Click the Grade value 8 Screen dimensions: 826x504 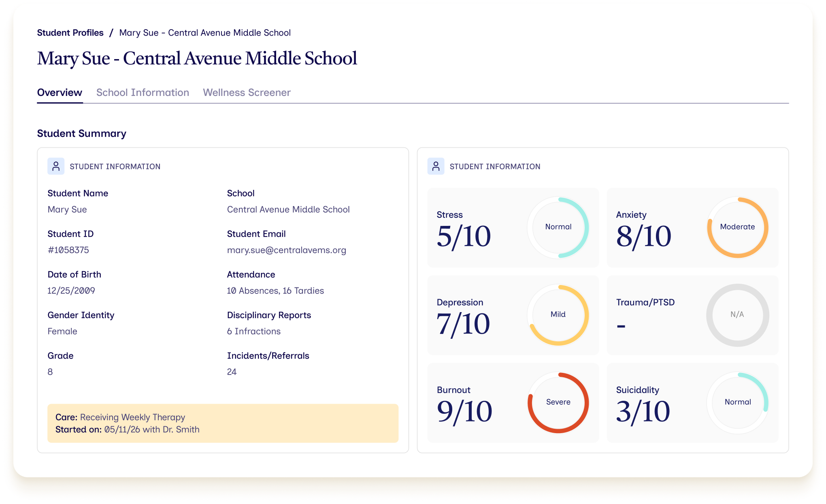(x=50, y=372)
